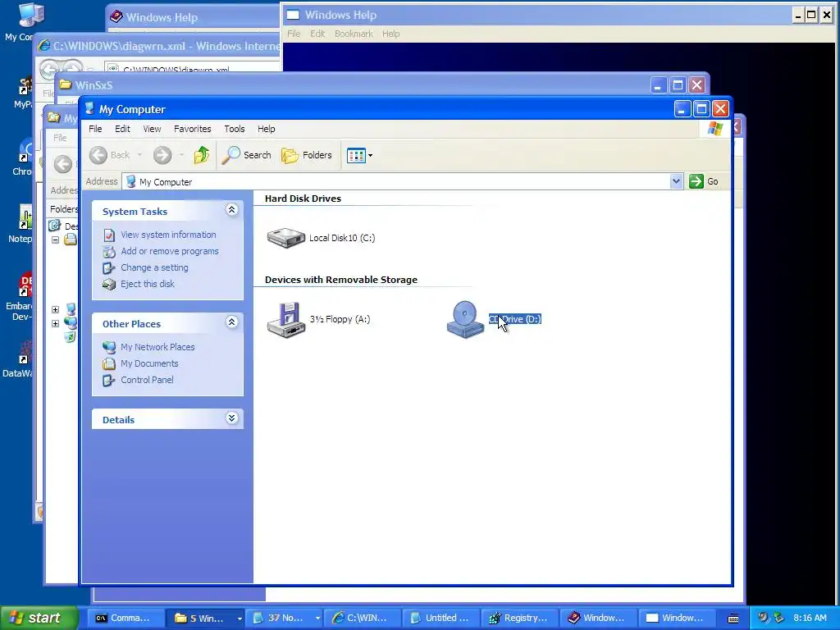840x630 pixels.
Task: Click the Back button in My Computer
Action: (110, 155)
